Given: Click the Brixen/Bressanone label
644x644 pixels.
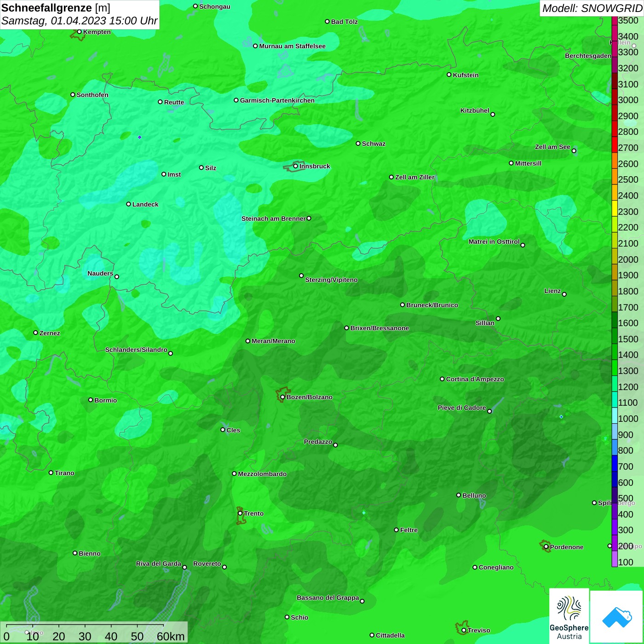Looking at the screenshot, I should point(379,328).
